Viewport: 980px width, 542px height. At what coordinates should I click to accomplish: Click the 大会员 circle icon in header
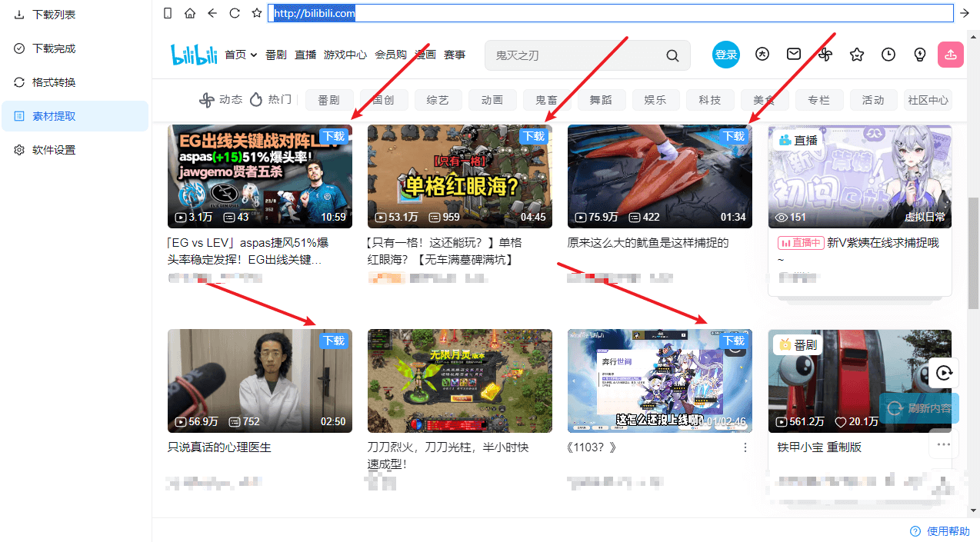(762, 55)
